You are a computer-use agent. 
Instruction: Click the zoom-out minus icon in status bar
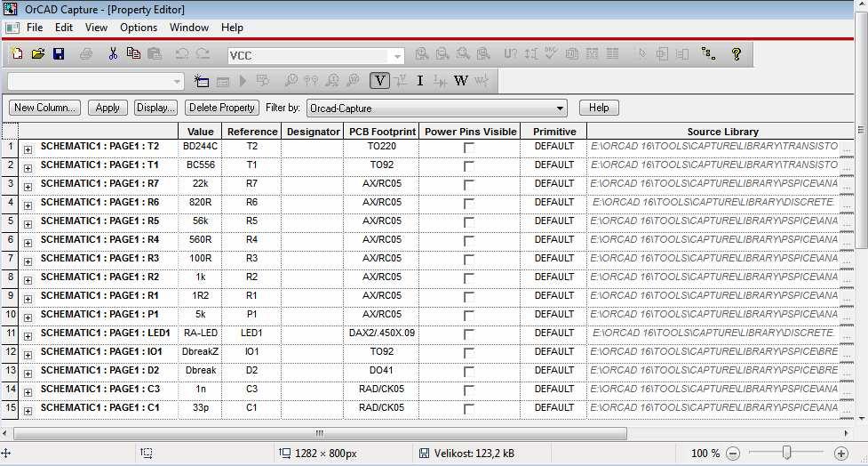click(x=733, y=454)
